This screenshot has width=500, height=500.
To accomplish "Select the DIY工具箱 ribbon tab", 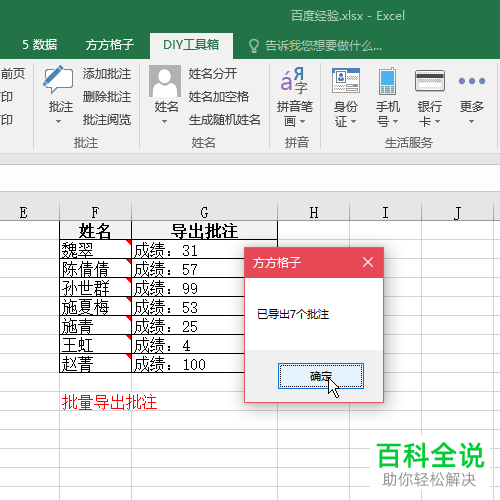I will tap(191, 45).
